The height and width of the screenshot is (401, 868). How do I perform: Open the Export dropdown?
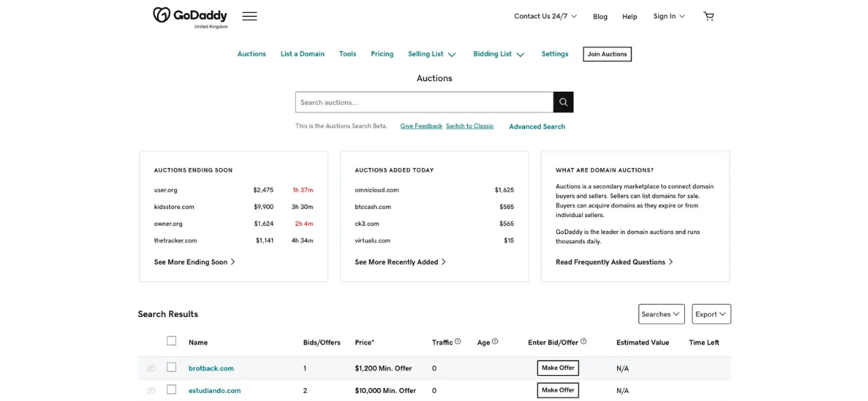point(711,314)
